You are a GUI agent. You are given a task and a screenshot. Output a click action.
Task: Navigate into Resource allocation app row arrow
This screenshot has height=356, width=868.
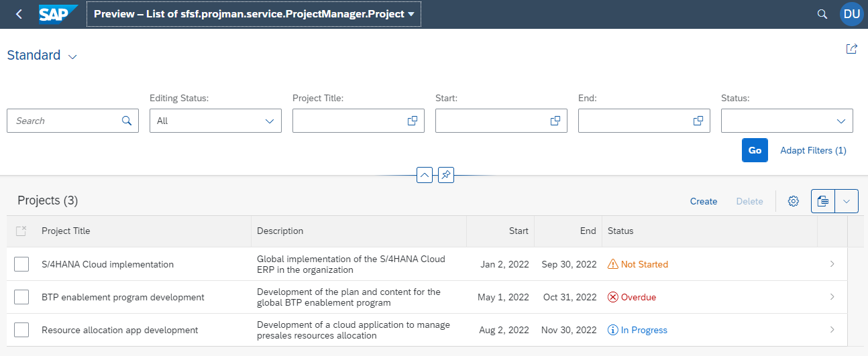[x=832, y=330]
